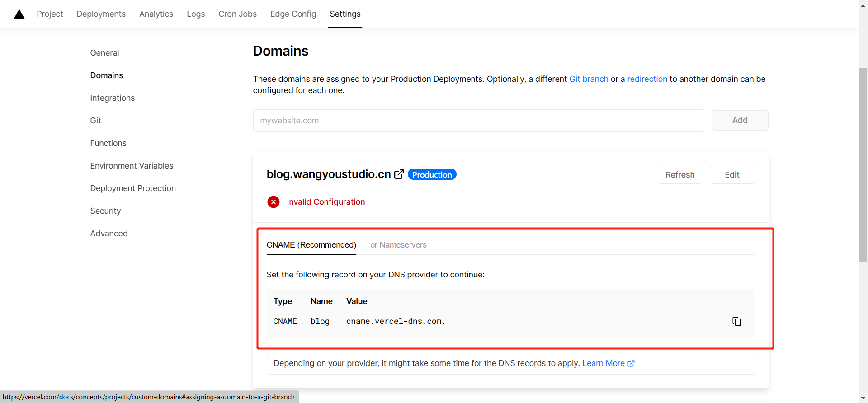Focus the mywebsite.com domain input field

coord(479,121)
